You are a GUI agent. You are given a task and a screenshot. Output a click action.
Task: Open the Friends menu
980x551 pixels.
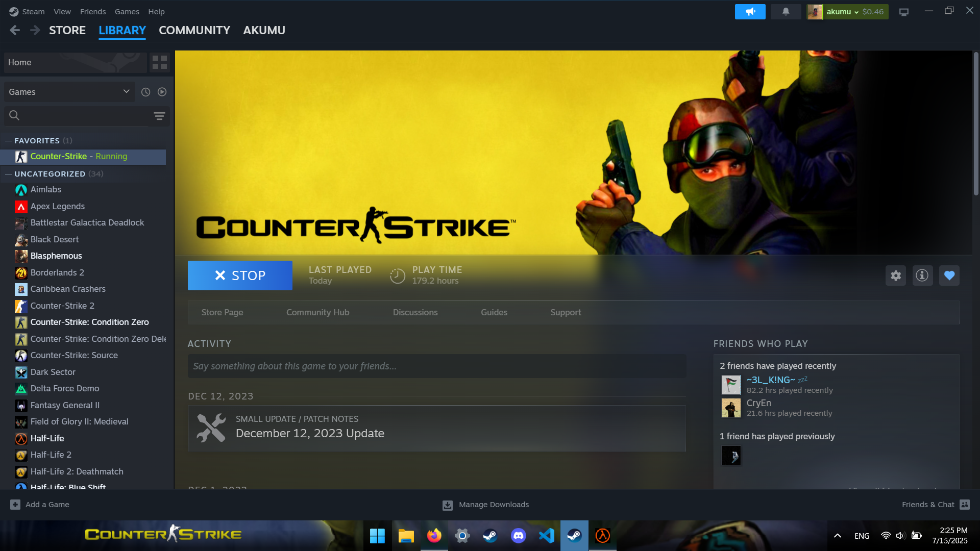93,11
